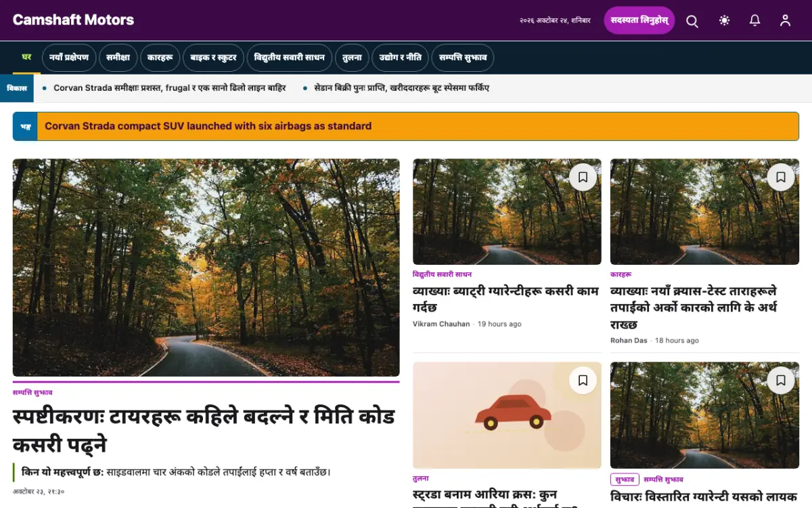Screen dimensions: 812x508
Task: Open ticker item सेडान बिक्री पुनः प्राप्ति
Action: (402, 88)
